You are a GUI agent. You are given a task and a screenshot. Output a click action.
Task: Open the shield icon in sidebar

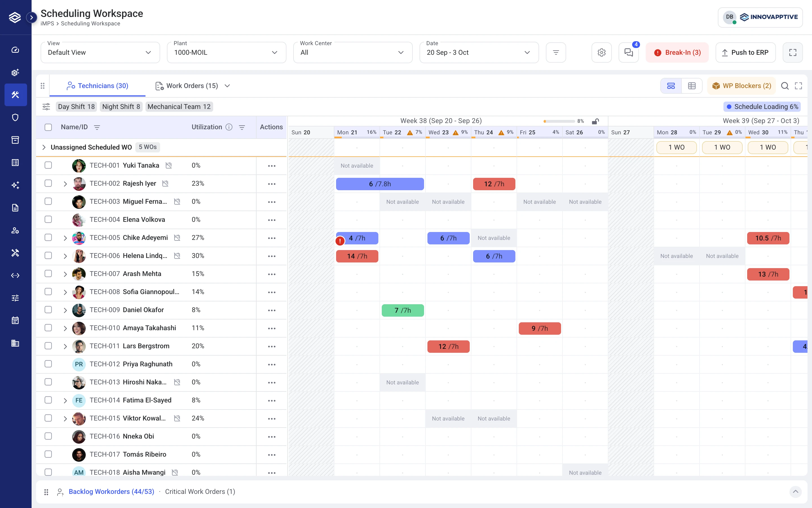point(15,117)
